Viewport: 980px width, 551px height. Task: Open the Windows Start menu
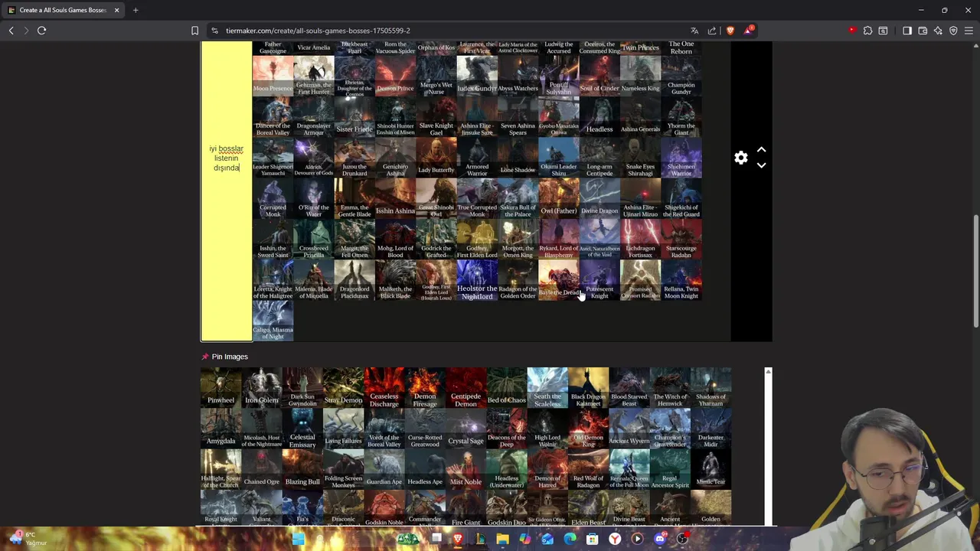click(298, 539)
